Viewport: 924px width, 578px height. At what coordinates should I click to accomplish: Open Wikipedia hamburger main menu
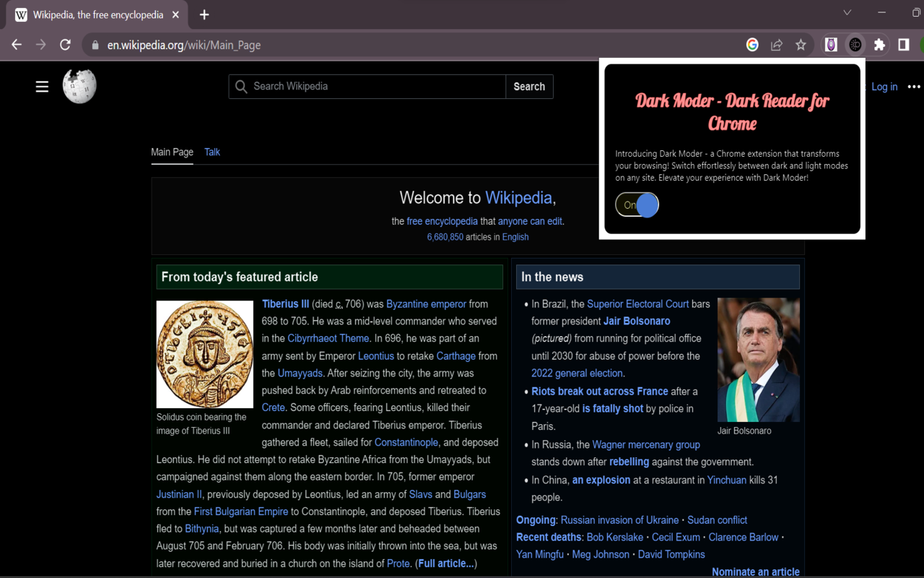[42, 87]
